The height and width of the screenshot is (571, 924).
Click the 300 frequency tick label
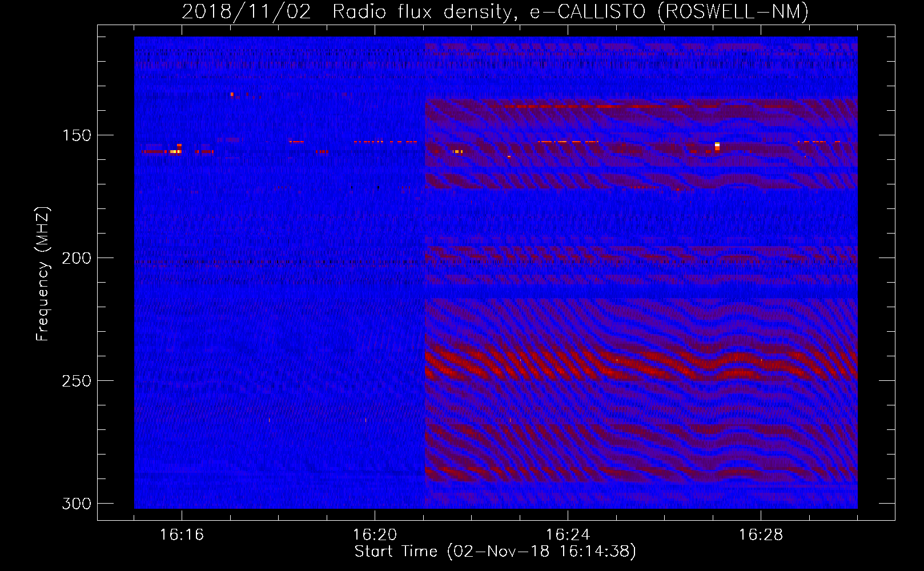tap(77, 504)
